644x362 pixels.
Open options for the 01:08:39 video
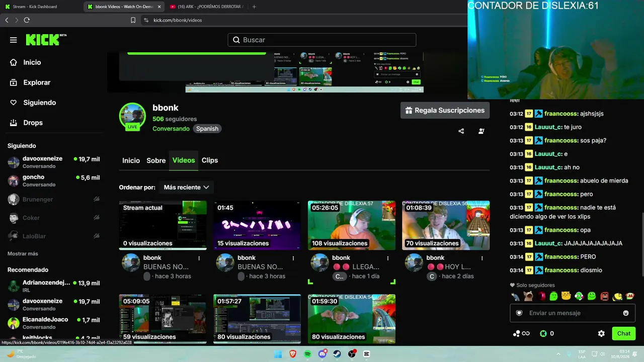(x=482, y=258)
